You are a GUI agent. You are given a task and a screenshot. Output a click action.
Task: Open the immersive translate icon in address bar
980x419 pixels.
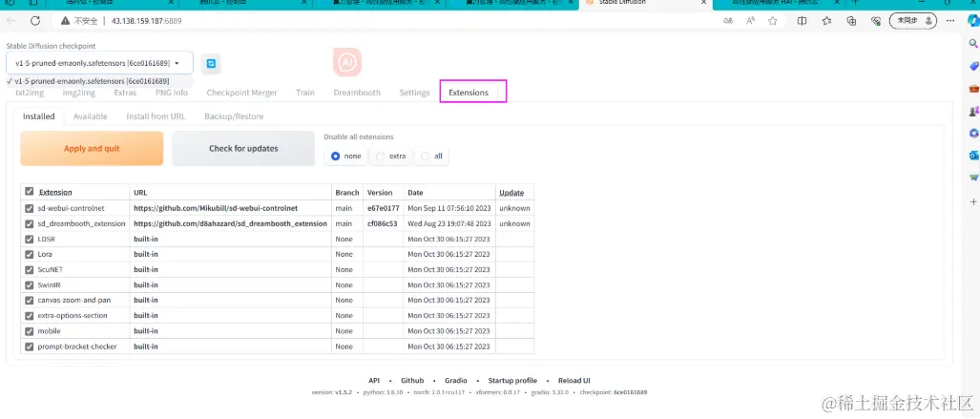tap(728, 21)
